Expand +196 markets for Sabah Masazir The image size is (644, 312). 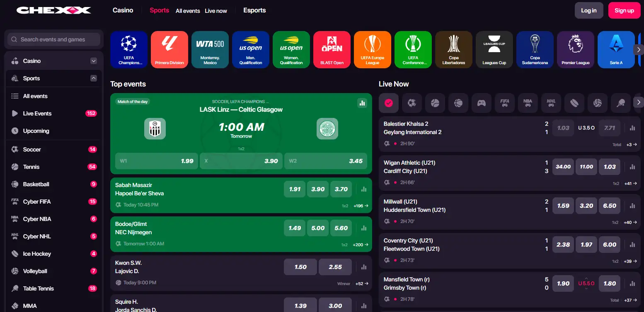pyautogui.click(x=361, y=206)
